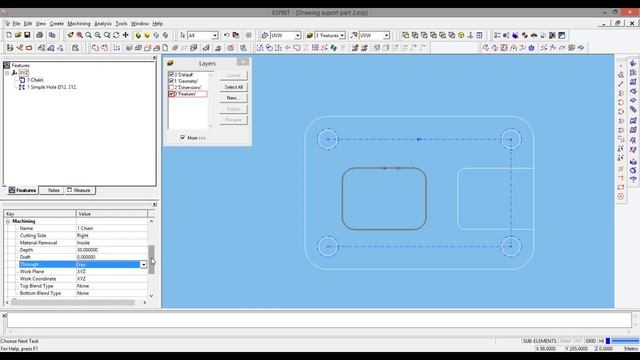The image size is (640, 360).
Task: Open the Analysis menu
Action: [x=103, y=24]
